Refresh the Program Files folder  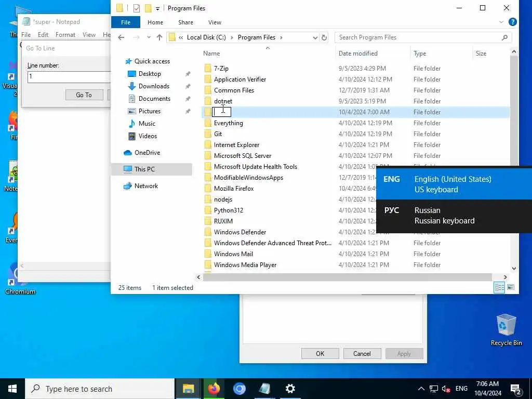[324, 37]
